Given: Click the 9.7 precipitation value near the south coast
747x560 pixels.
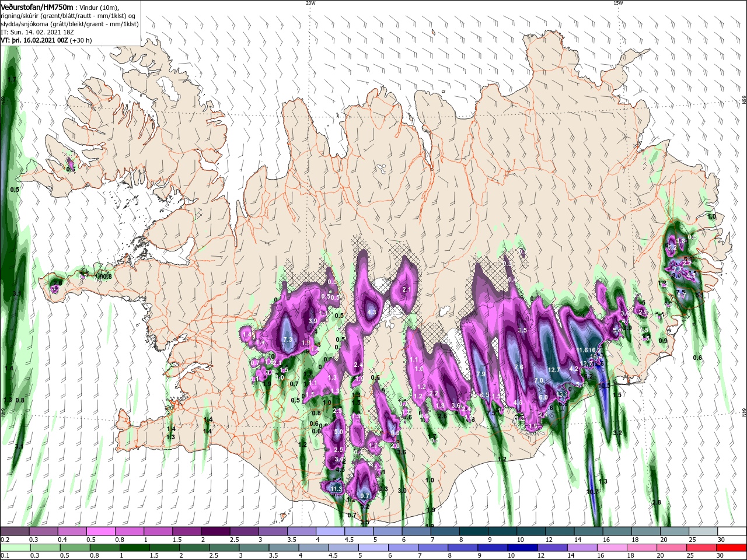Looking at the screenshot, I should [366, 496].
